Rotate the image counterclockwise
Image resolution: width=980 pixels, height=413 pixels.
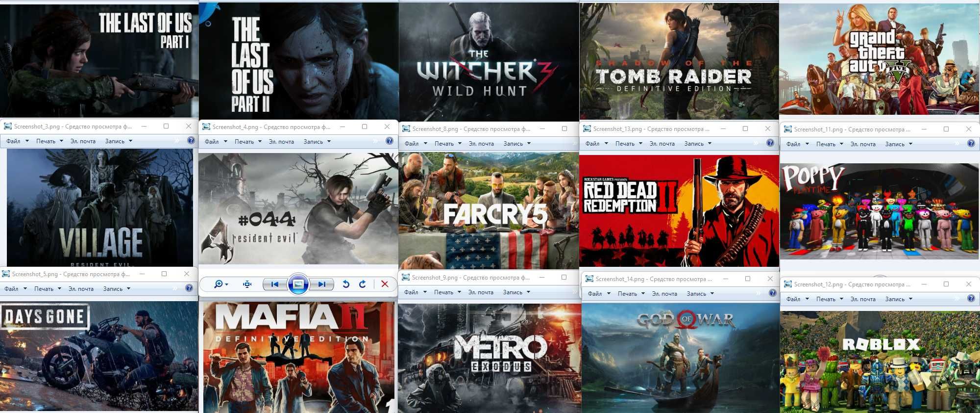click(x=346, y=284)
